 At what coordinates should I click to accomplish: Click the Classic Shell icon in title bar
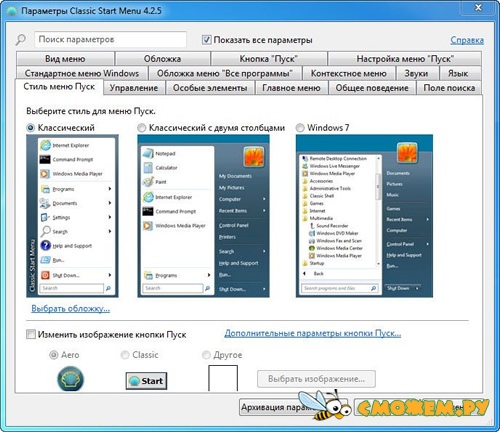point(12,11)
